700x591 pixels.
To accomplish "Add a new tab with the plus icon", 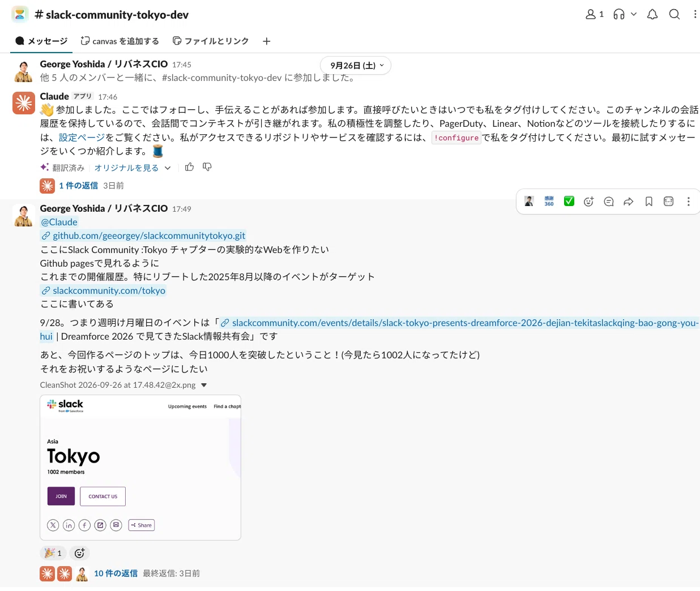I will tap(267, 41).
